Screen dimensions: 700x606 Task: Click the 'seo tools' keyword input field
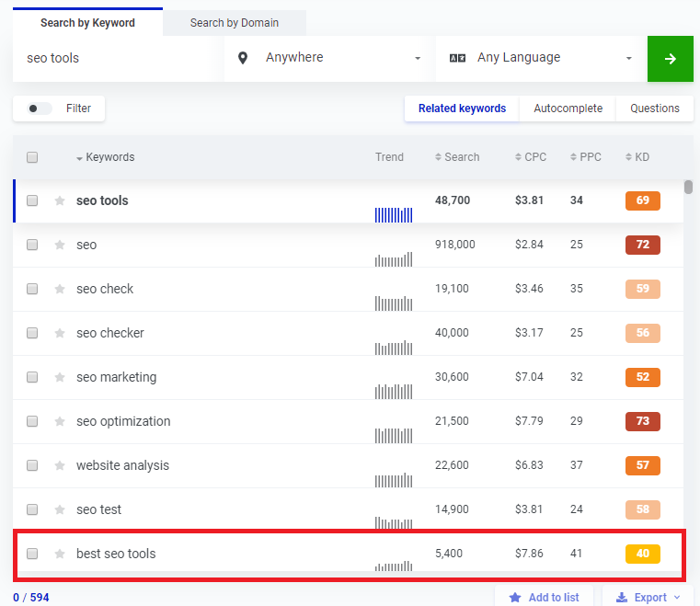pos(119,59)
